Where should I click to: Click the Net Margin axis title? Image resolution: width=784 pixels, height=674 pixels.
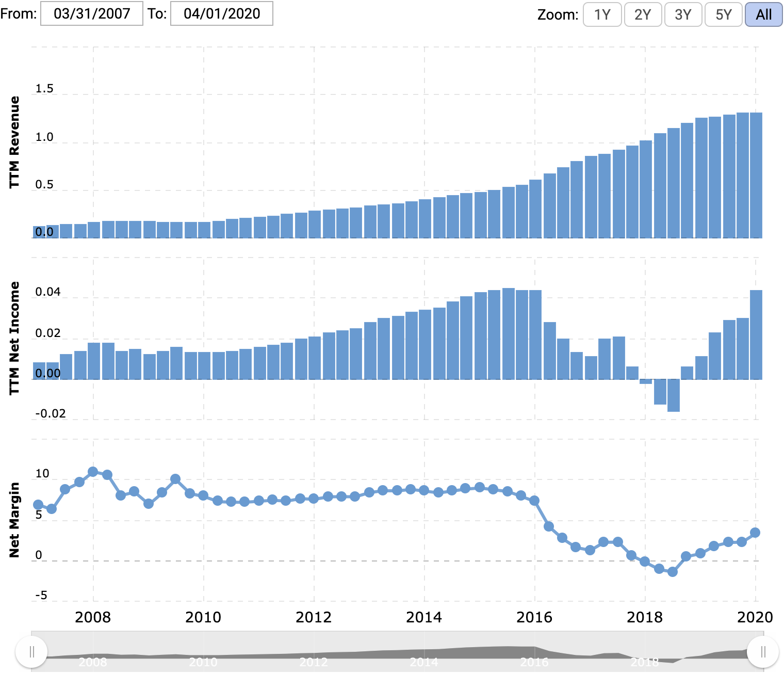tap(14, 520)
